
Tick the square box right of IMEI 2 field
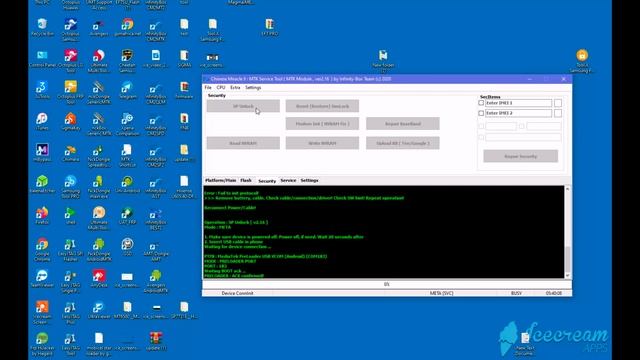[558, 113]
